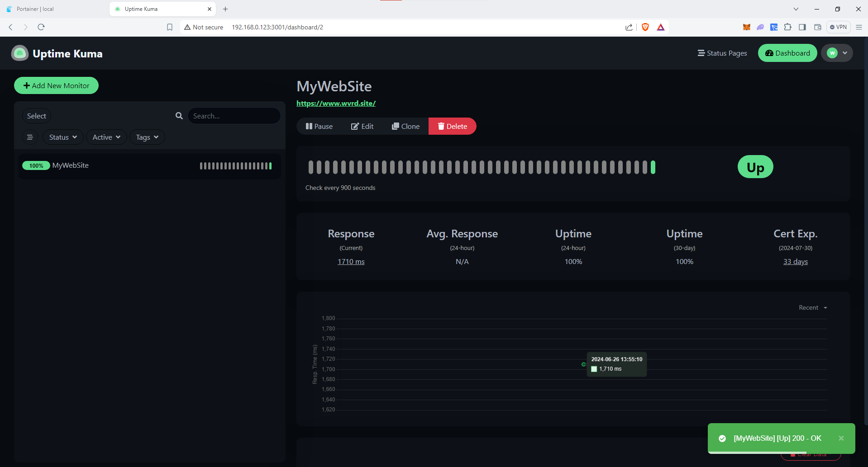Click the share page icon

[629, 27]
